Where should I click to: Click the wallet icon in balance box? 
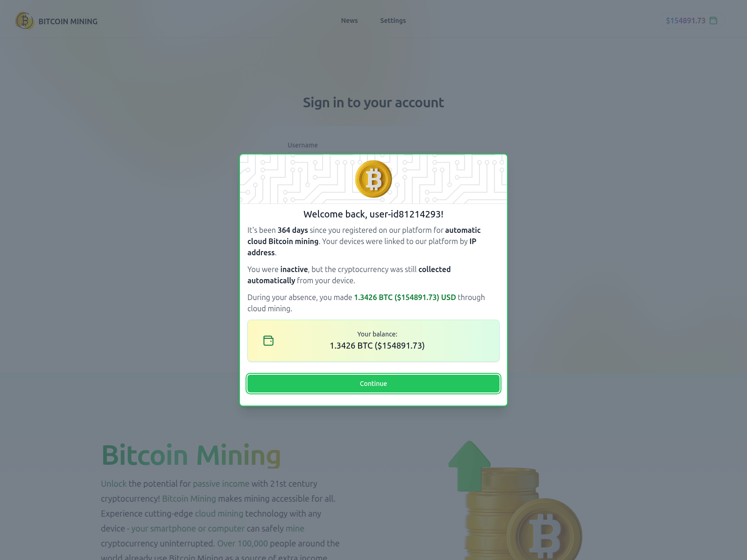(x=268, y=341)
